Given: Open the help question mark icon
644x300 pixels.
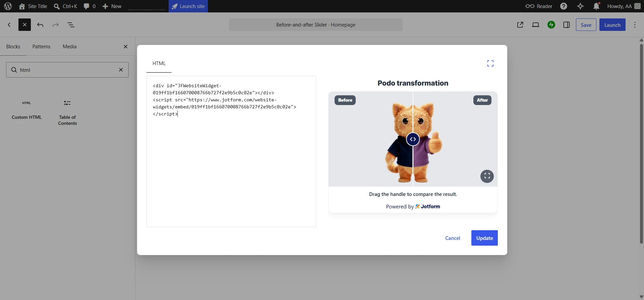Looking at the screenshot, I should [x=564, y=6].
